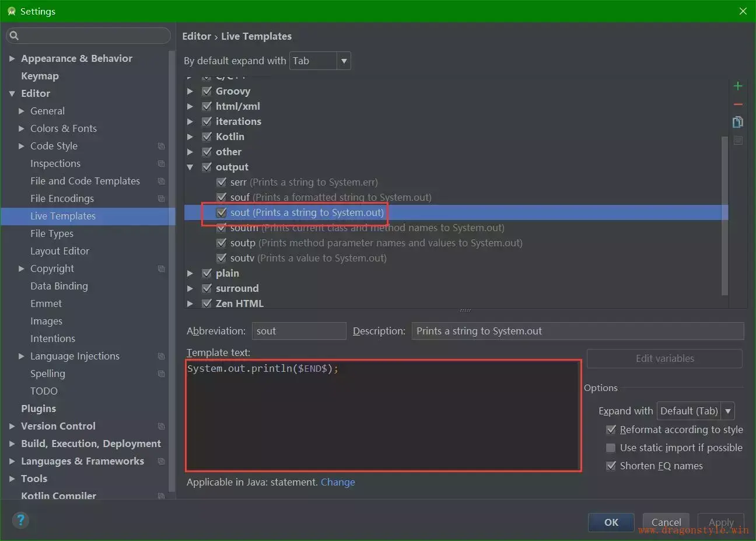
Task: Uncheck Shorten FQ names option
Action: click(x=611, y=466)
